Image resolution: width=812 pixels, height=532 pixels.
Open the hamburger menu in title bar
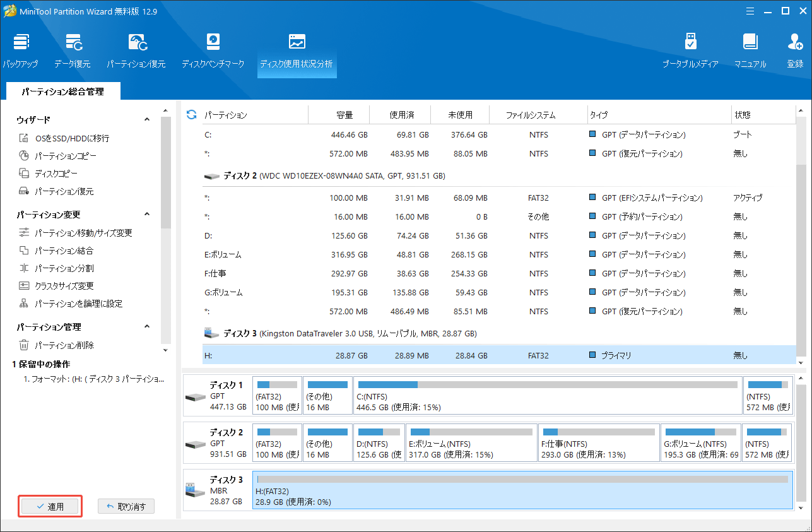750,11
